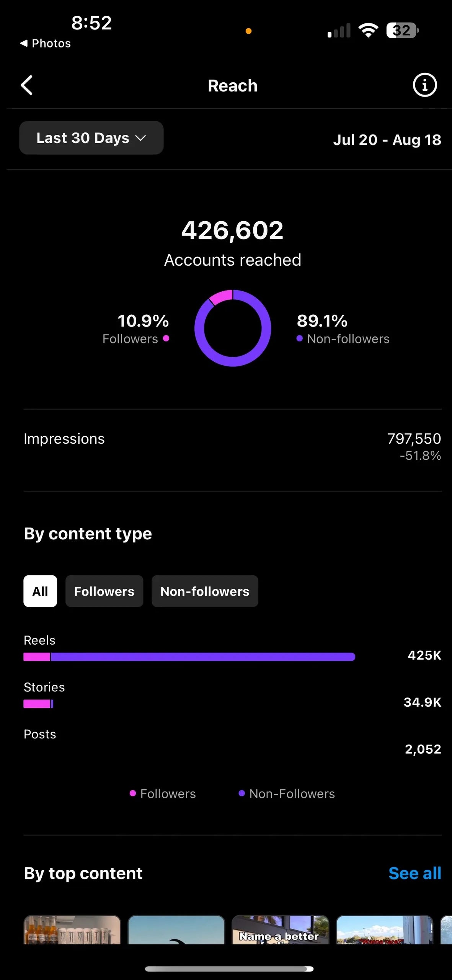Tap the Stories reach bar
This screenshot has height=980, width=452.
point(38,704)
